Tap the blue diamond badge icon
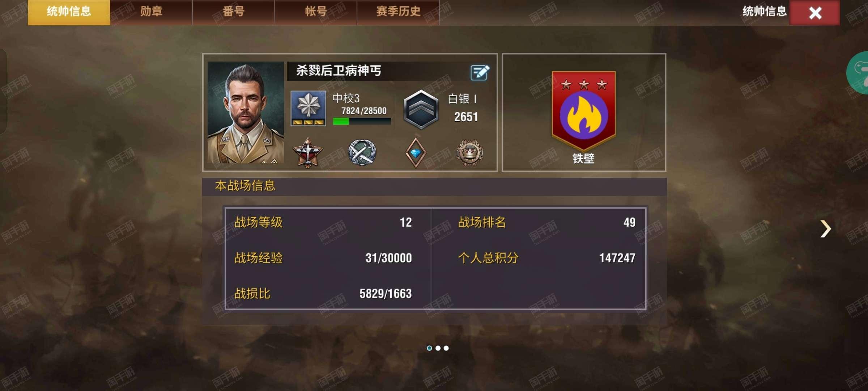This screenshot has width=868, height=391. 416,153
